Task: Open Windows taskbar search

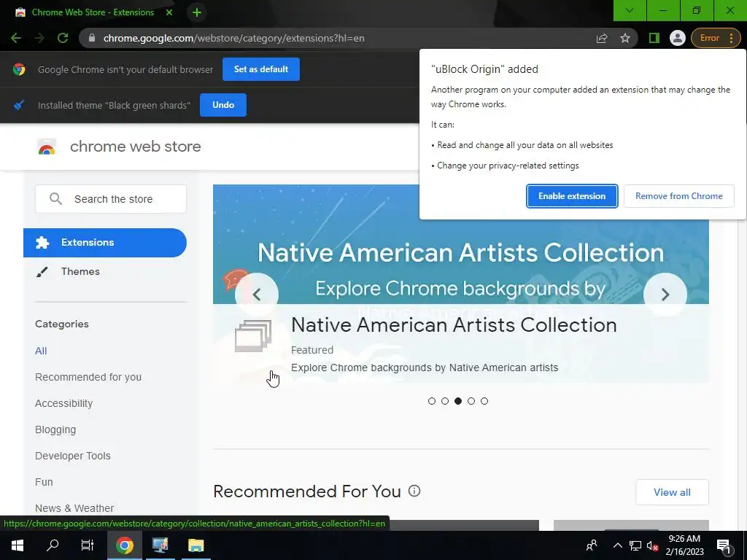Action: tap(53, 545)
